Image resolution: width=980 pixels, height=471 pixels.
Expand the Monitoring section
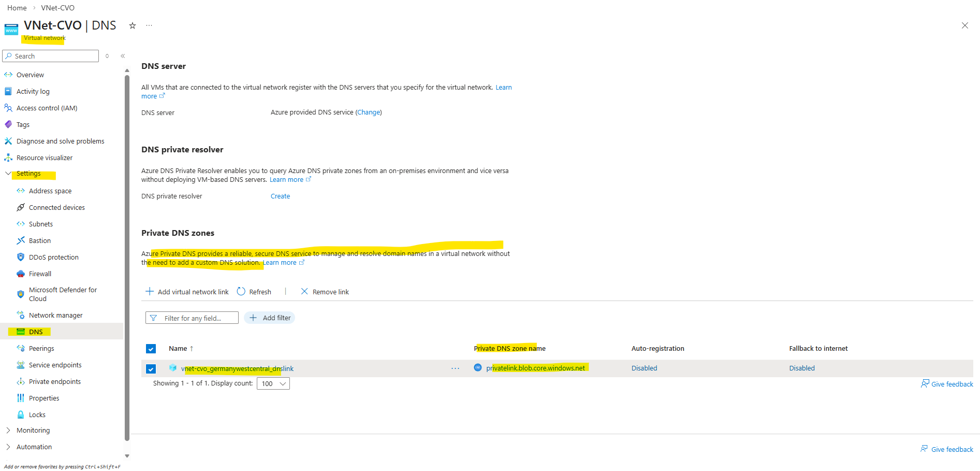click(8, 430)
